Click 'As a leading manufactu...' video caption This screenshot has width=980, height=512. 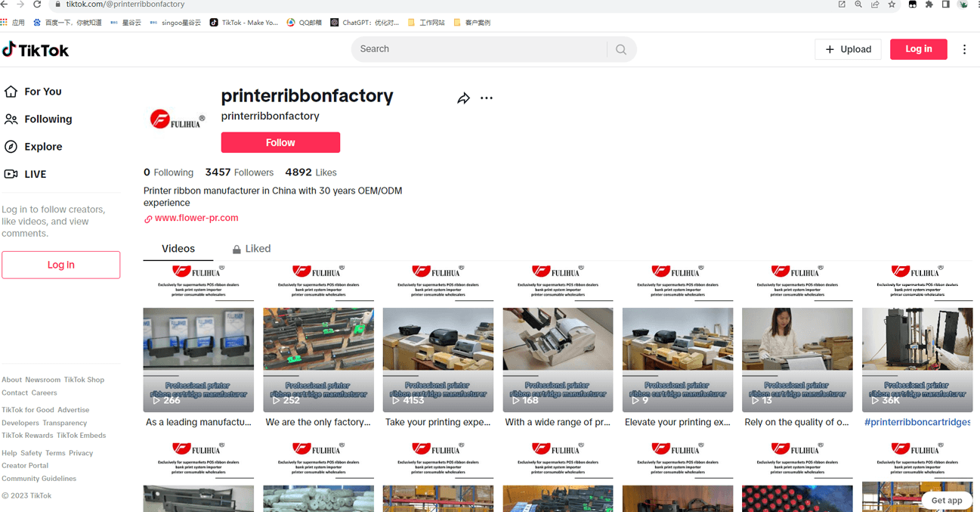coord(199,423)
